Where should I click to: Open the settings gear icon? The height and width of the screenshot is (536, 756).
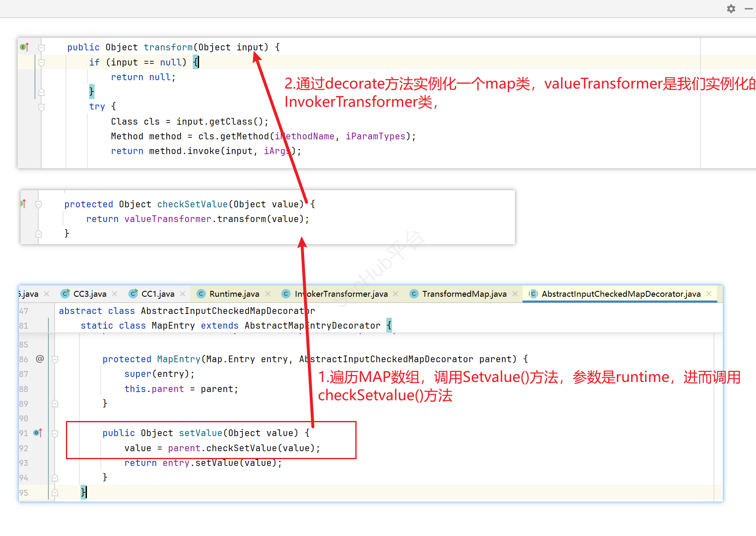click(731, 9)
